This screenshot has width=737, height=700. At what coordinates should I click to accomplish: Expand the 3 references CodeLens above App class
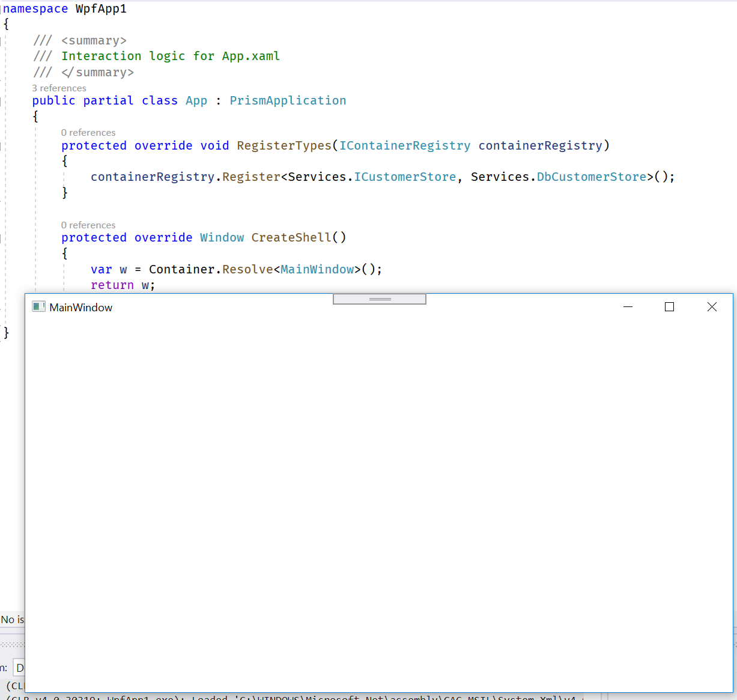tap(59, 88)
